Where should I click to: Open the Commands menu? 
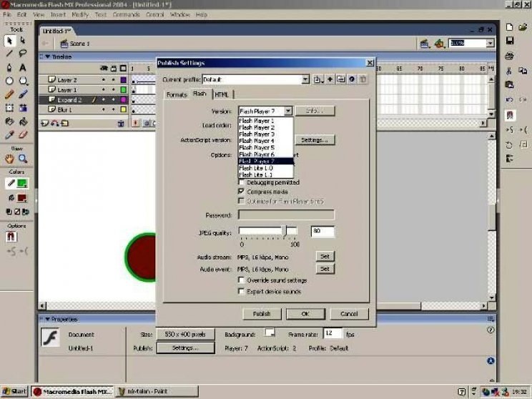[127, 14]
